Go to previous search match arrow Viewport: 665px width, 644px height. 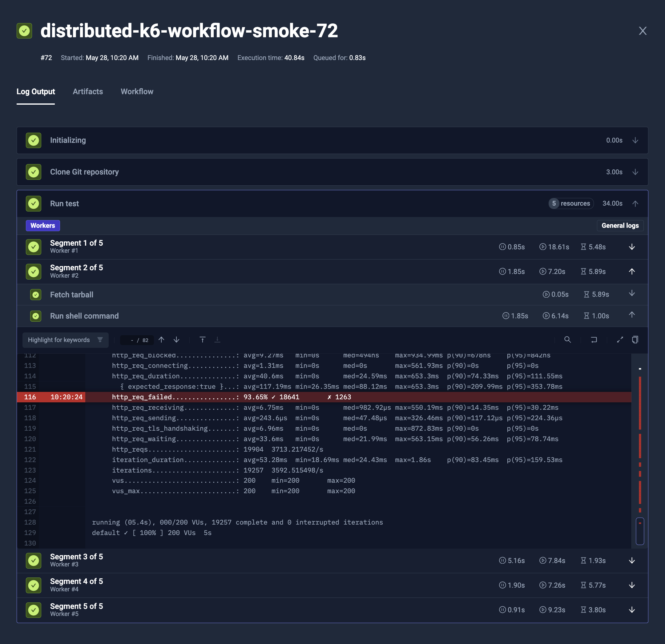tap(161, 340)
